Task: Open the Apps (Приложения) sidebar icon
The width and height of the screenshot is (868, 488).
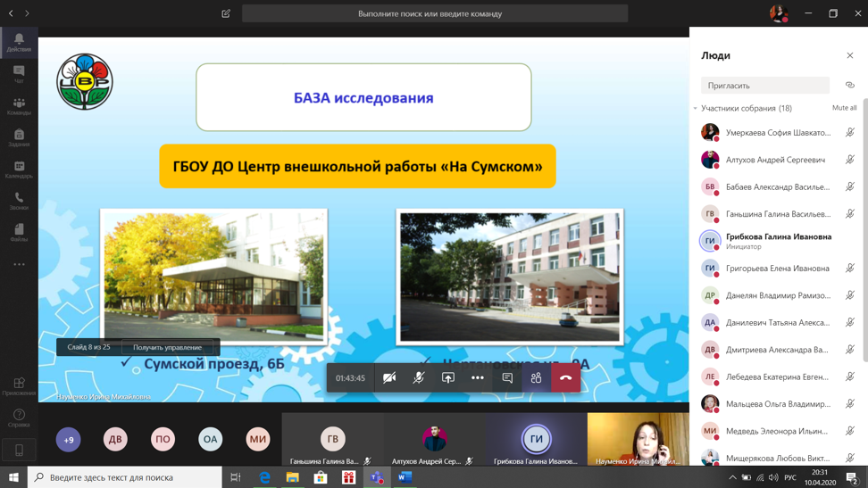Action: pos(19,386)
